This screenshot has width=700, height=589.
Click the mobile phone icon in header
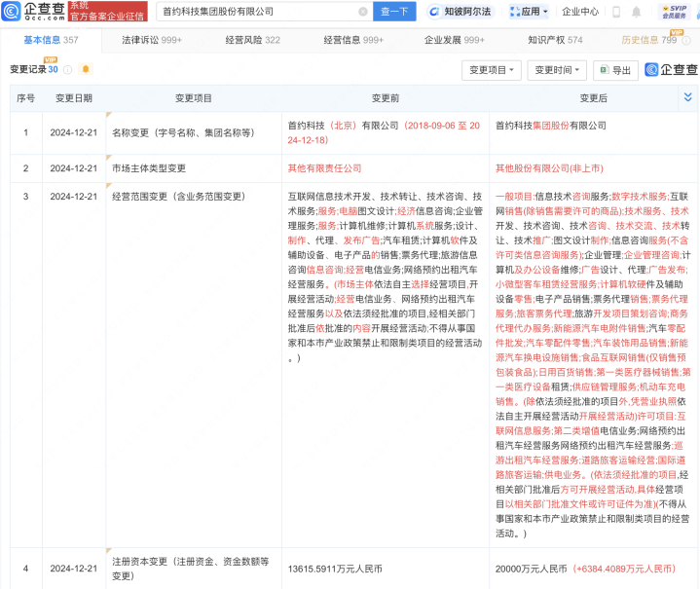[x=616, y=12]
